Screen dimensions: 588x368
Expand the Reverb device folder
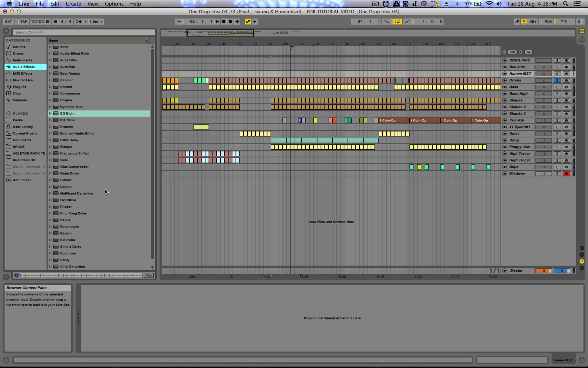pyautogui.click(x=50, y=233)
